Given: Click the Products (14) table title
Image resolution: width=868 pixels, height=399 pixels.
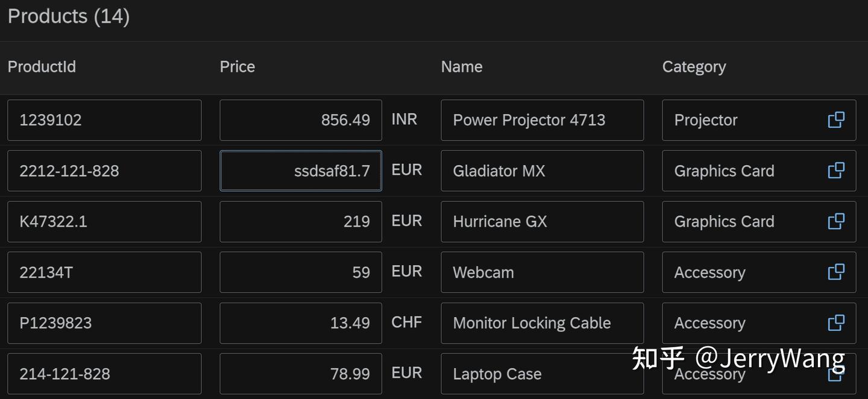Looking at the screenshot, I should pos(69,16).
